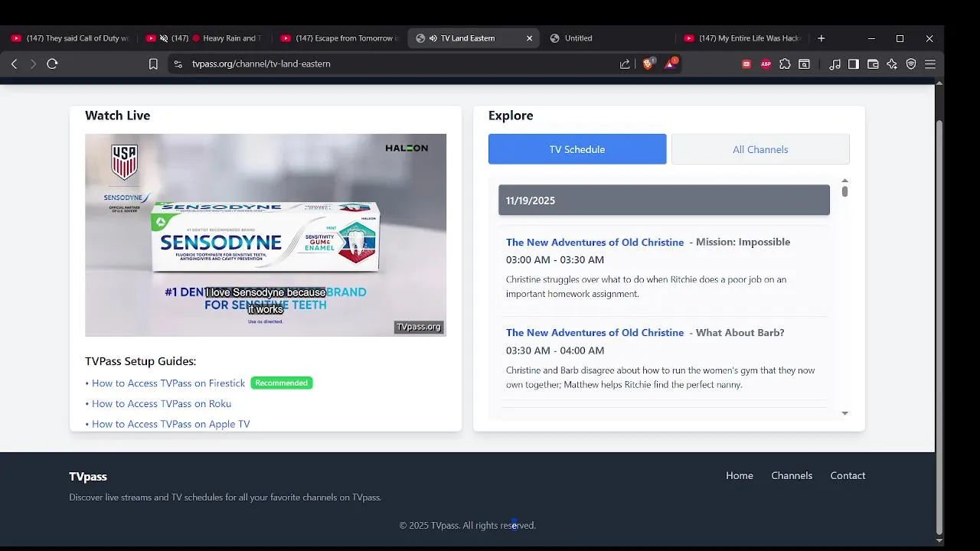The width and height of the screenshot is (980, 551).
Task: Switch to 'They said Call of Duty' tab
Action: tap(70, 38)
